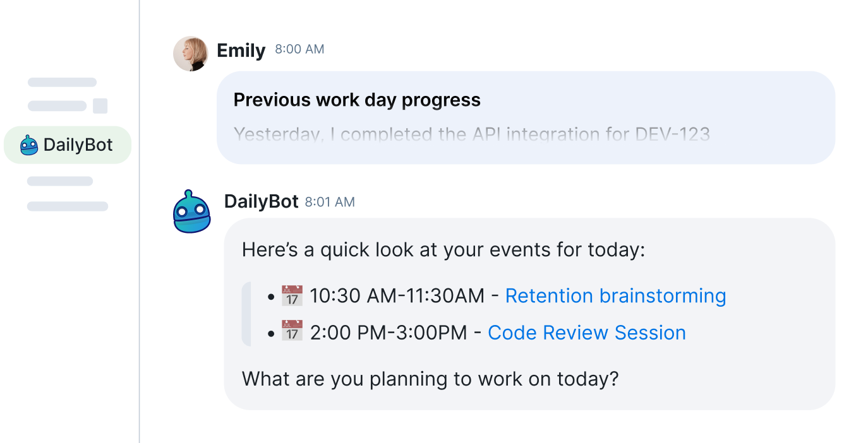Image resolution: width=868 pixels, height=443 pixels.
Task: Click the 8:00 AM message timestamp
Action: (299, 49)
